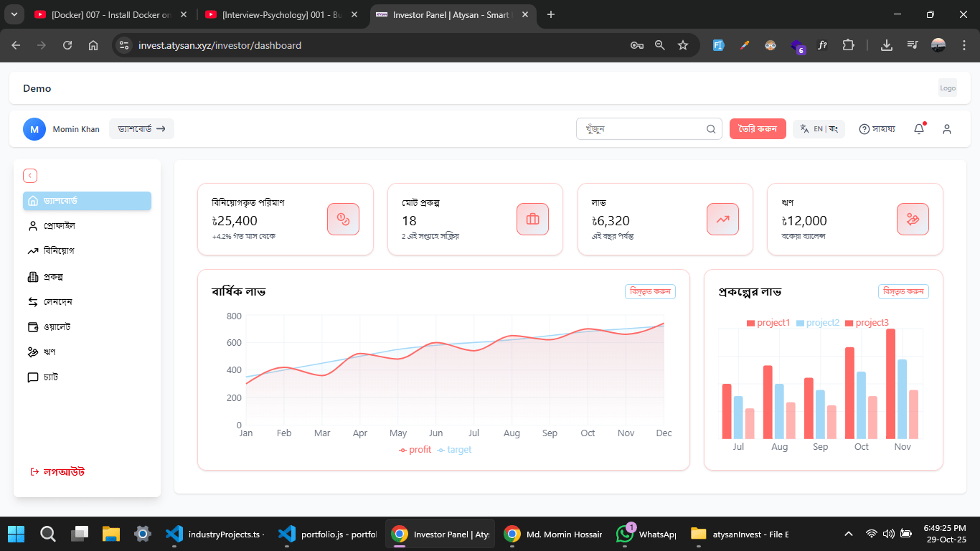
Task: Expand প্রকল্পের লাভ via বিস্তৃত করুন
Action: [x=903, y=291]
